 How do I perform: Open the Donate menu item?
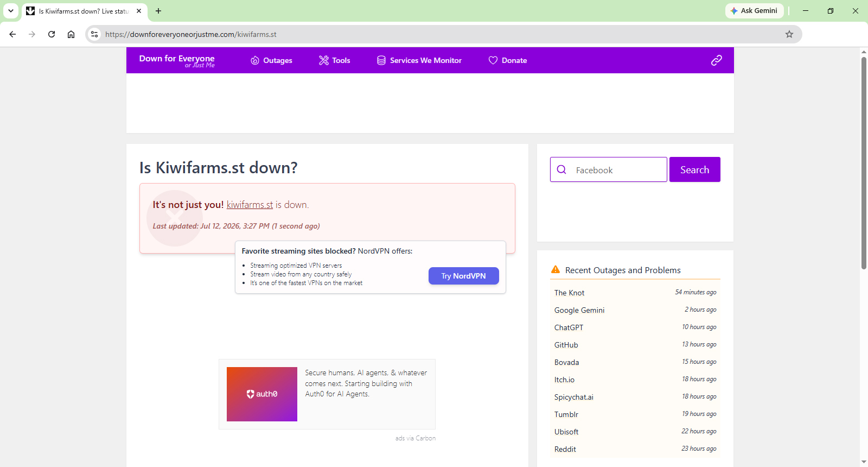click(508, 60)
